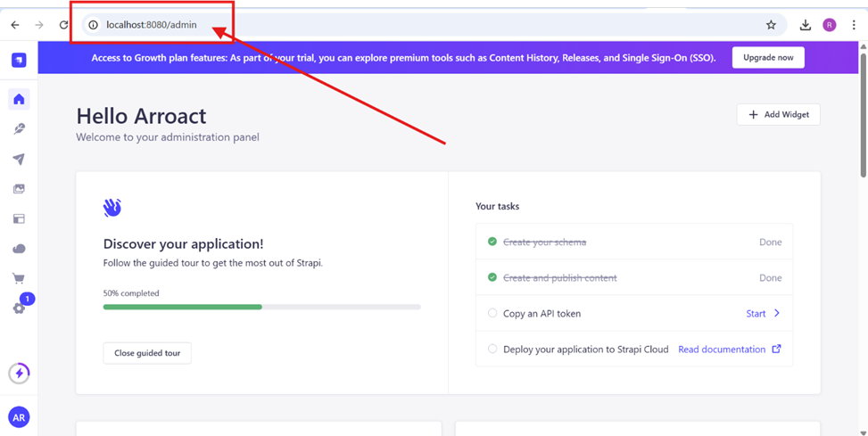Open Read documentation link
Screen dimensions: 868x436
tap(722, 350)
